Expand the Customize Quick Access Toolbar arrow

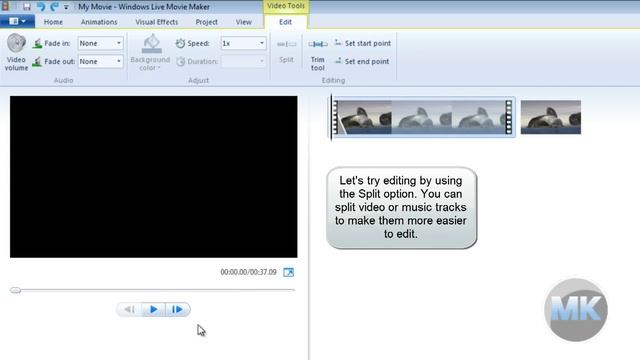click(x=66, y=7)
